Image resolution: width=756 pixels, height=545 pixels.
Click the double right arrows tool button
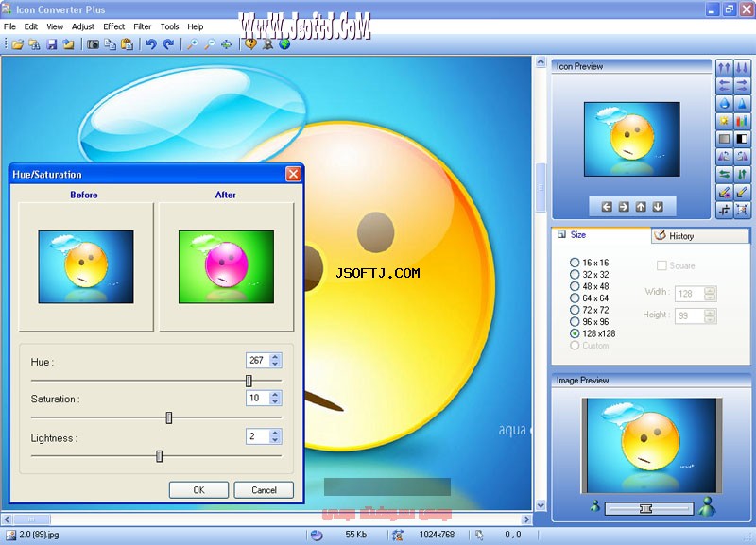(742, 85)
